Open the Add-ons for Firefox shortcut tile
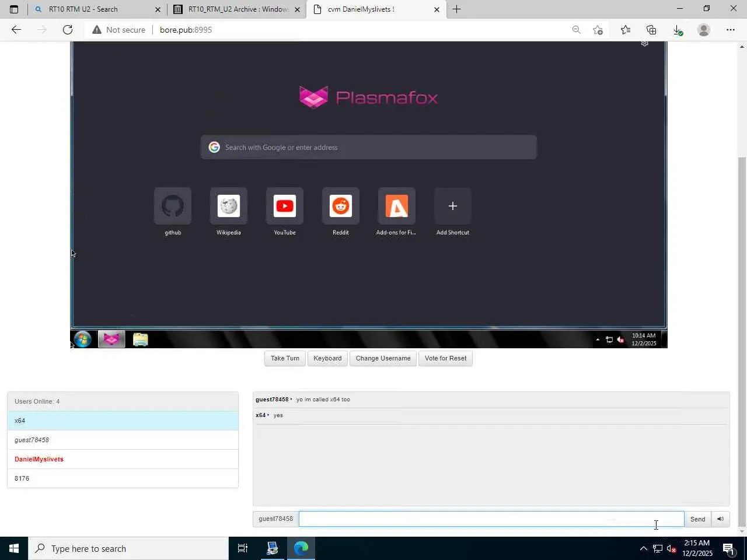 pos(397,206)
